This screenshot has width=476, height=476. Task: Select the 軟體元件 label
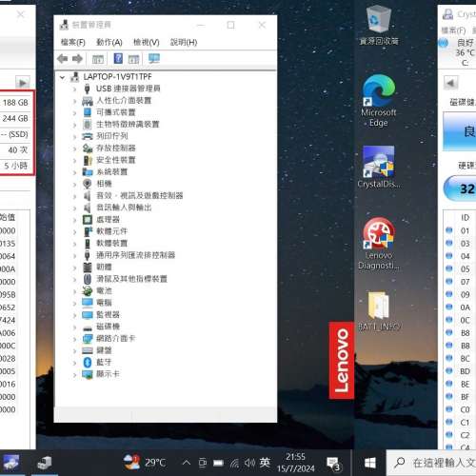(x=111, y=231)
